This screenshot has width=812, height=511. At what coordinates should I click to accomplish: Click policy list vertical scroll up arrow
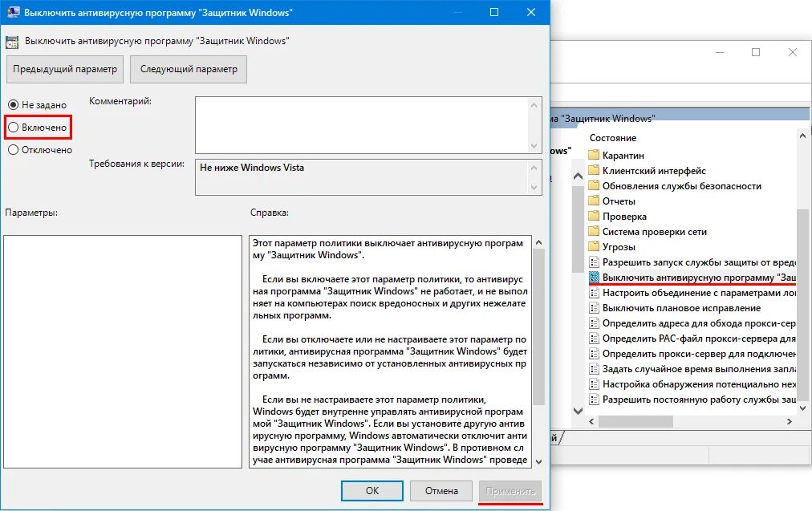click(802, 136)
